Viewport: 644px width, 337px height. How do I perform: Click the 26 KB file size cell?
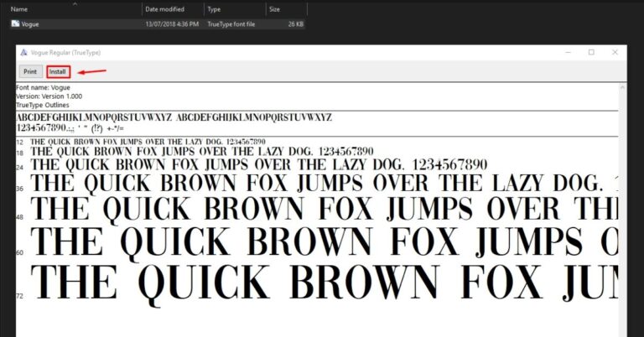[295, 24]
